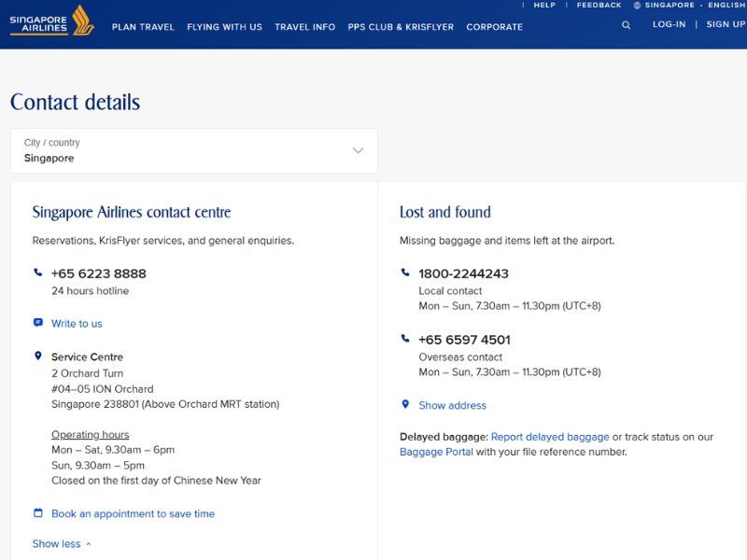Click the chat icon beside Write to us
Image resolution: width=747 pixels, height=560 pixels.
38,323
